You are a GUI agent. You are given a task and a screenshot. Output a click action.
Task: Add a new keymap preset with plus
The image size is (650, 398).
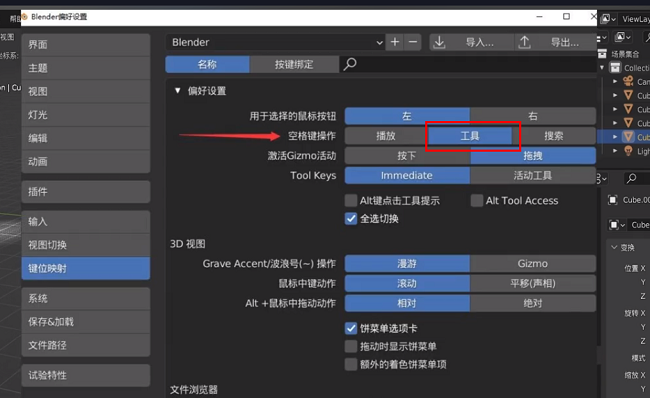point(395,42)
